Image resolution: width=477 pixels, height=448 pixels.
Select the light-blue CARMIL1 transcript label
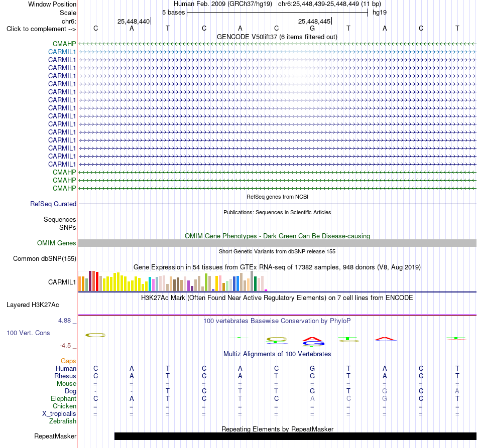coord(62,52)
